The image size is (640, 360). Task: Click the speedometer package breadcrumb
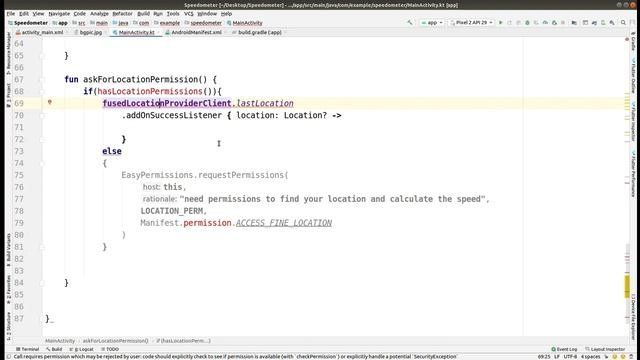(203, 23)
